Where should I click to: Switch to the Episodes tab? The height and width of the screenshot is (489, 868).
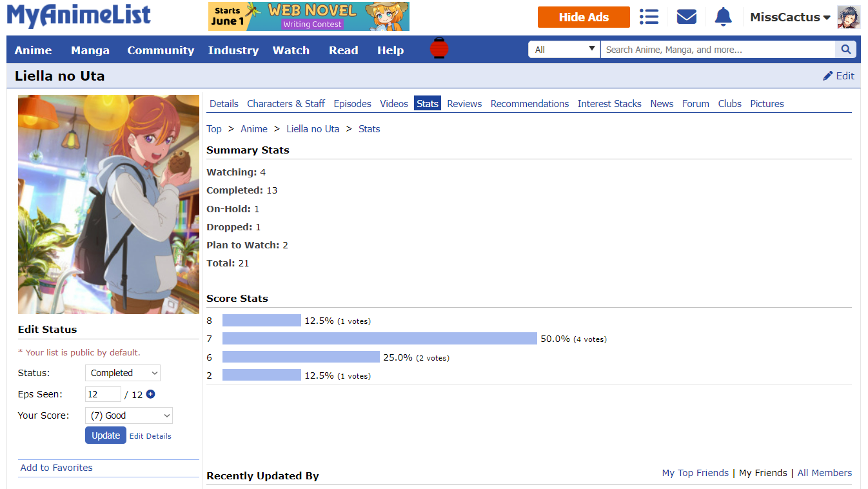point(352,103)
